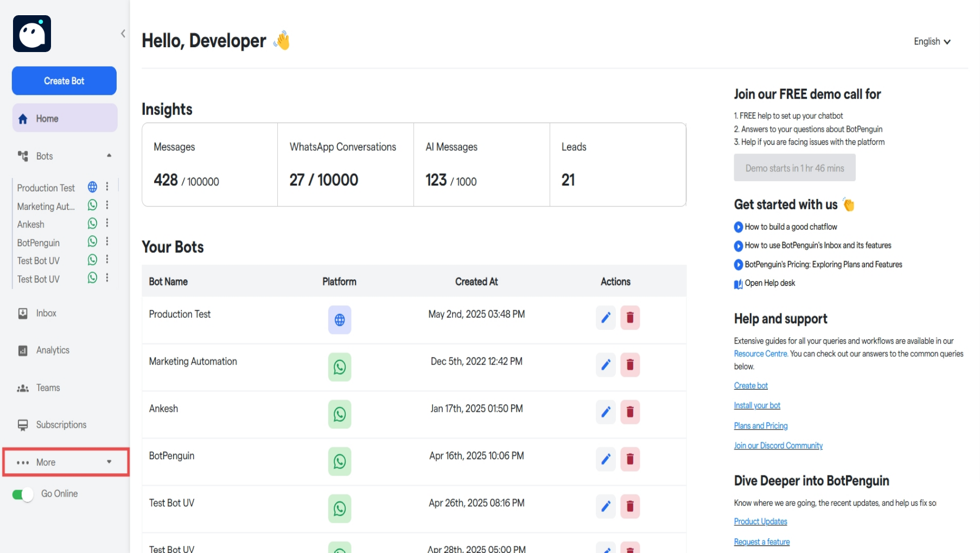Click Marketing Automation bot name in table

coord(193,362)
